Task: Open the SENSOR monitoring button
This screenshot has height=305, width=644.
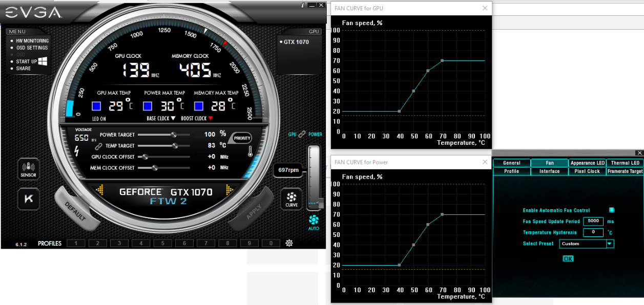Action: coord(29,169)
